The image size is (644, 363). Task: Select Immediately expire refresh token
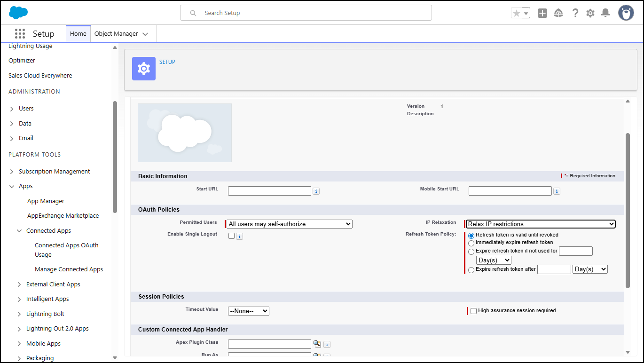[x=471, y=243]
